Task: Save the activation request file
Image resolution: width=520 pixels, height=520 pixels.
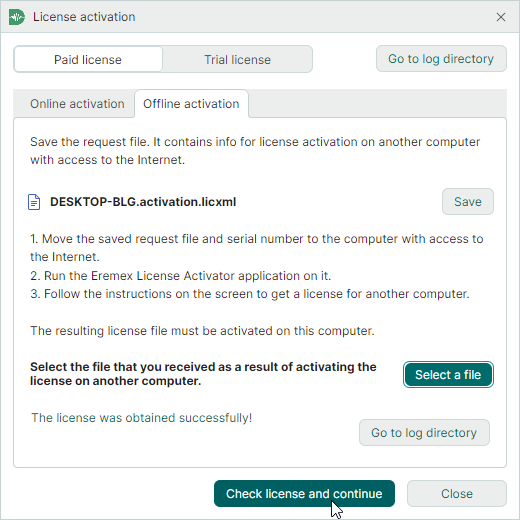Action: coord(468,202)
